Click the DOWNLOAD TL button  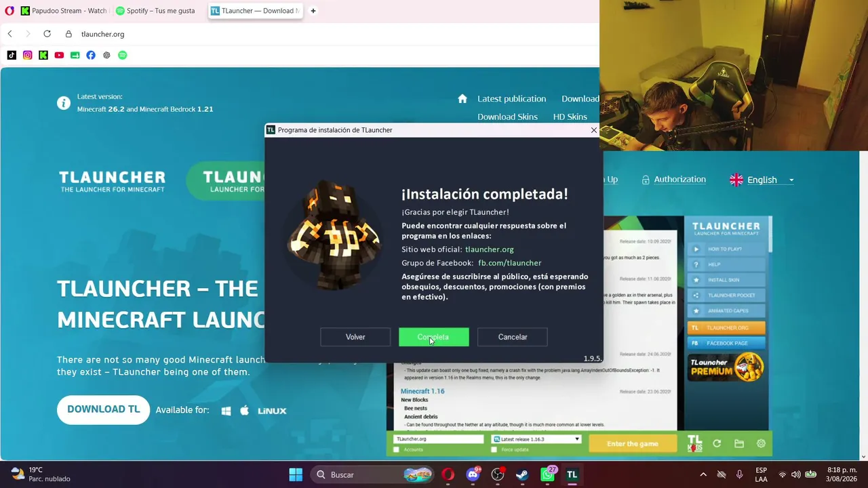point(103,409)
